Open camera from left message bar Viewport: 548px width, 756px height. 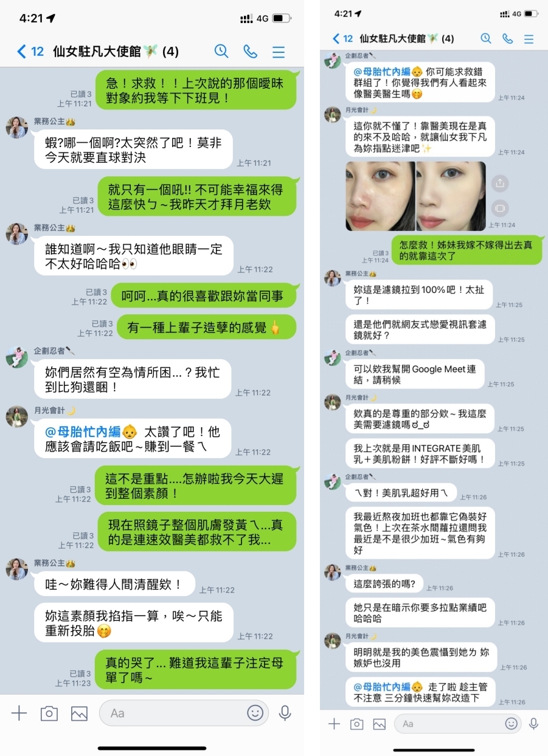[49, 713]
